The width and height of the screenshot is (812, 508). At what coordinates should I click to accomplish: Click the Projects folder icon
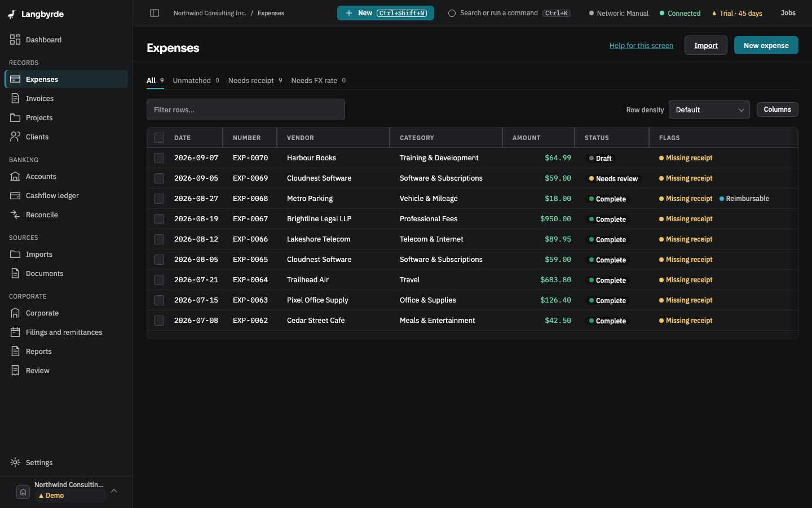pos(15,117)
